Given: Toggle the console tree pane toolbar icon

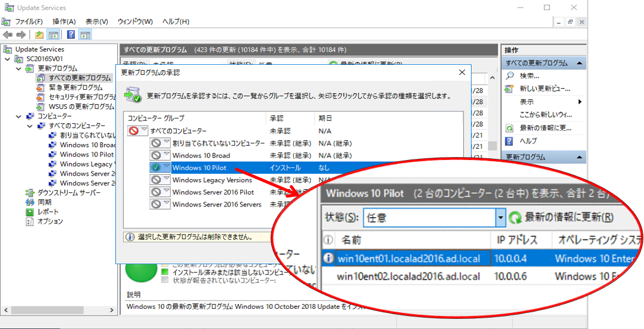Looking at the screenshot, I should [x=54, y=35].
